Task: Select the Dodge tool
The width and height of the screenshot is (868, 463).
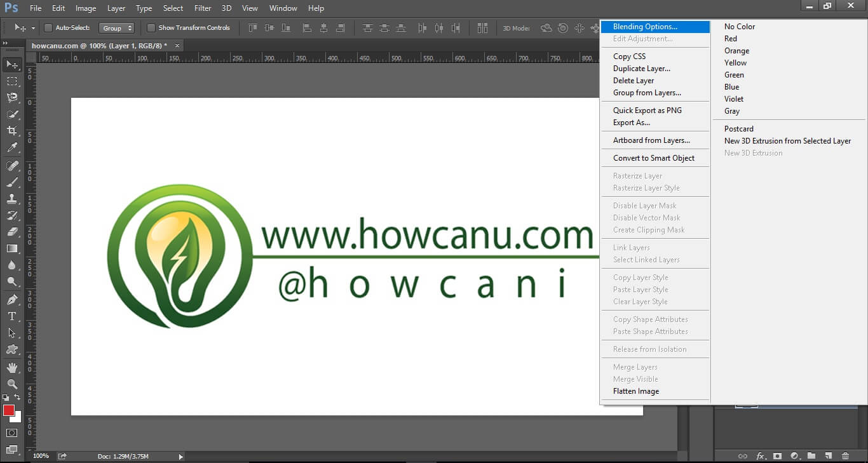Action: click(12, 281)
